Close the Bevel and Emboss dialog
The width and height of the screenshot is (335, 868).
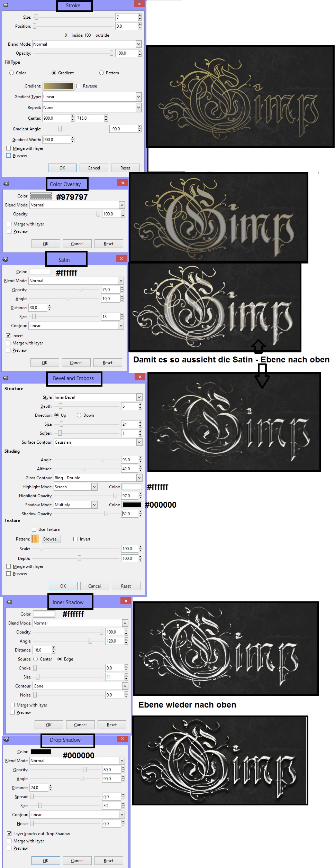click(140, 377)
